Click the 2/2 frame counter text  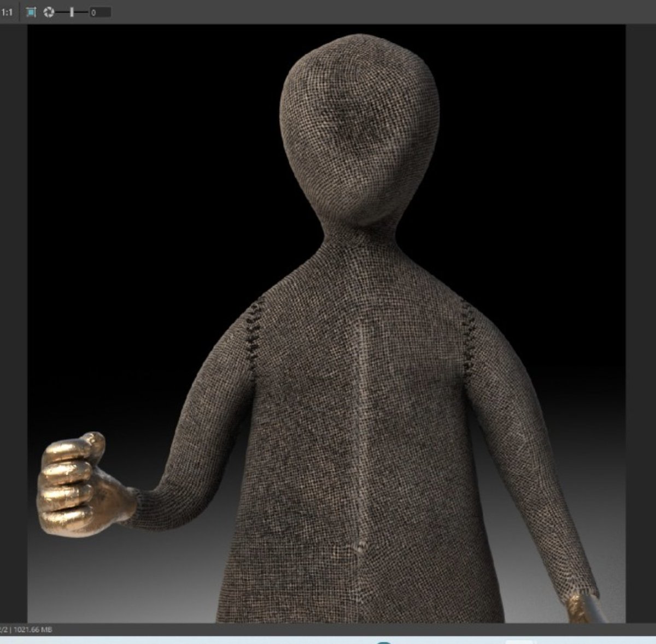pos(4,629)
